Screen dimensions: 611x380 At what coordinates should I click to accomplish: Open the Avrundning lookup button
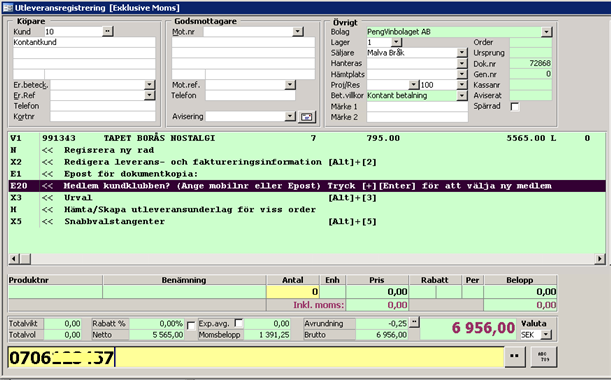pos(414,322)
